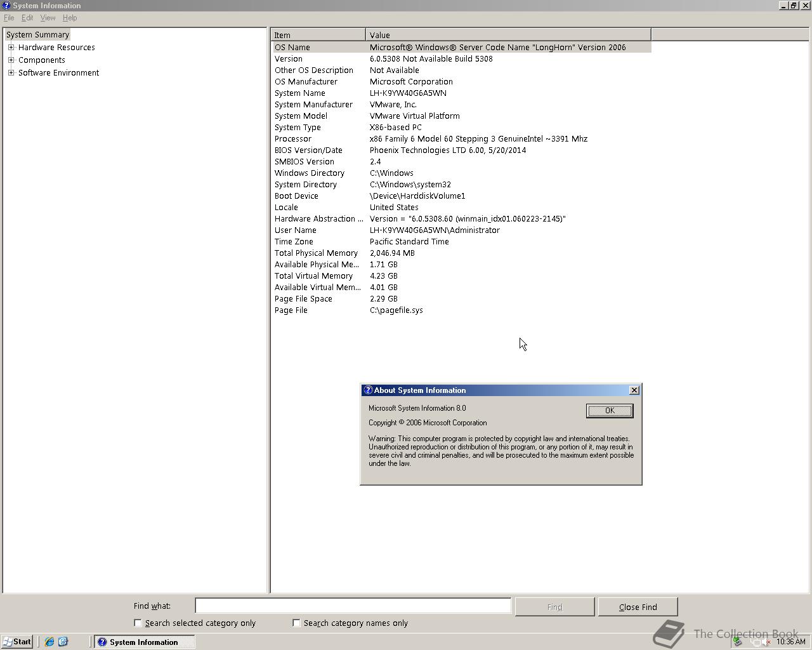Viewport: 812px width, 650px height.
Task: Click the taskbar clock showing 10:36 AM
Action: pyautogui.click(x=790, y=642)
